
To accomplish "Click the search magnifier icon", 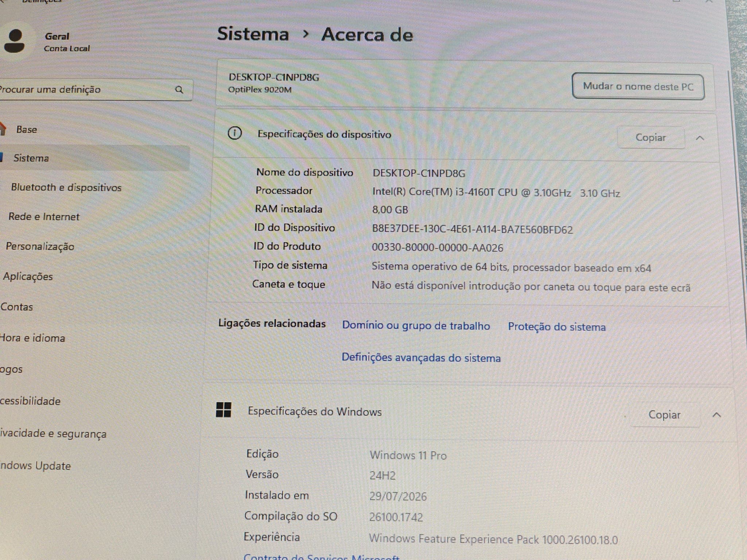I will pos(179,90).
